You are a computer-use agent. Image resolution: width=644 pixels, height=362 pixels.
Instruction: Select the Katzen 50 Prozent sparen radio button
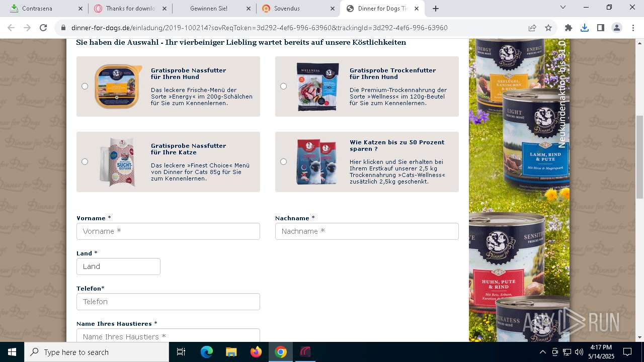(283, 162)
